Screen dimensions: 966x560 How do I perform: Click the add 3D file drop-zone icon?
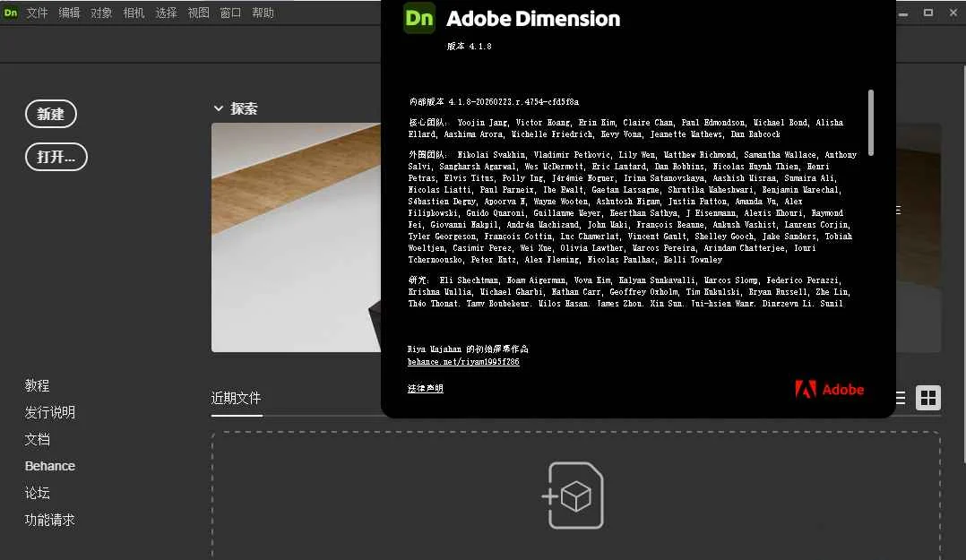[573, 495]
